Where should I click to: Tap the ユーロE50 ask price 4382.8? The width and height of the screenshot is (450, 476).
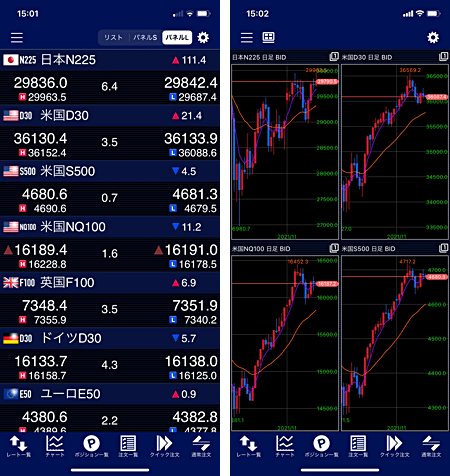[x=195, y=417]
